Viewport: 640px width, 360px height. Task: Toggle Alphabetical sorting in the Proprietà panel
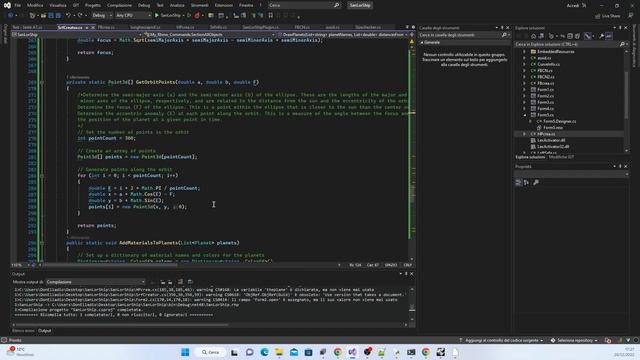(x=526, y=182)
